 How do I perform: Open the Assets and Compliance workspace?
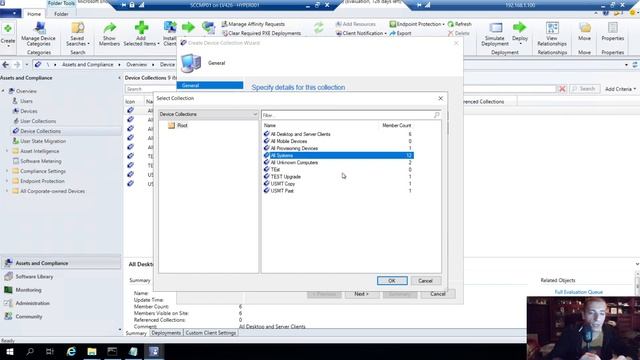pyautogui.click(x=61, y=263)
